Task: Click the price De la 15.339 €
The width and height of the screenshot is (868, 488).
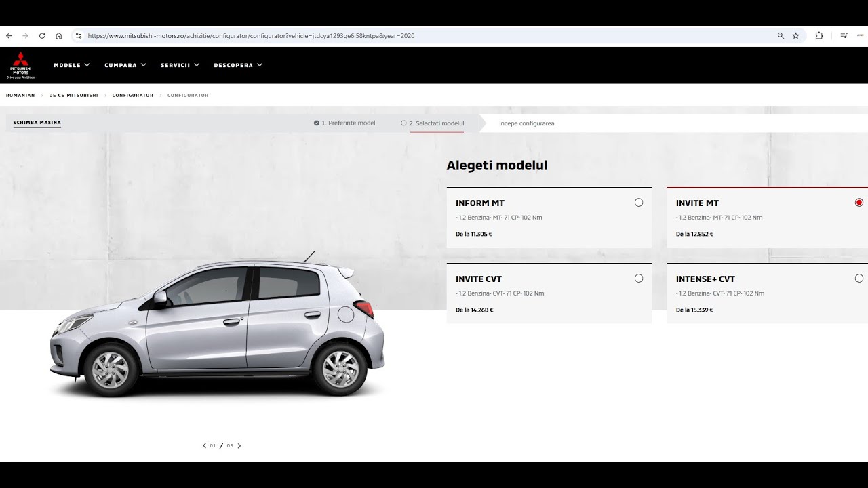Action: 694,310
